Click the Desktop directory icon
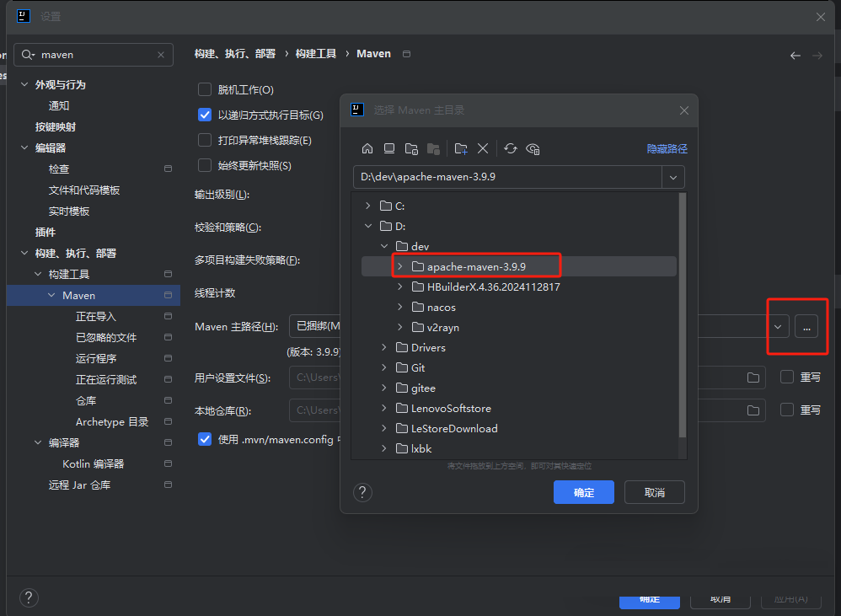The image size is (841, 616). [389, 148]
